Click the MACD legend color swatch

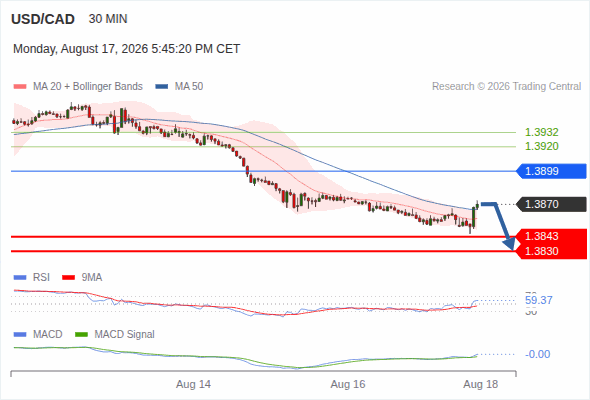[20, 335]
